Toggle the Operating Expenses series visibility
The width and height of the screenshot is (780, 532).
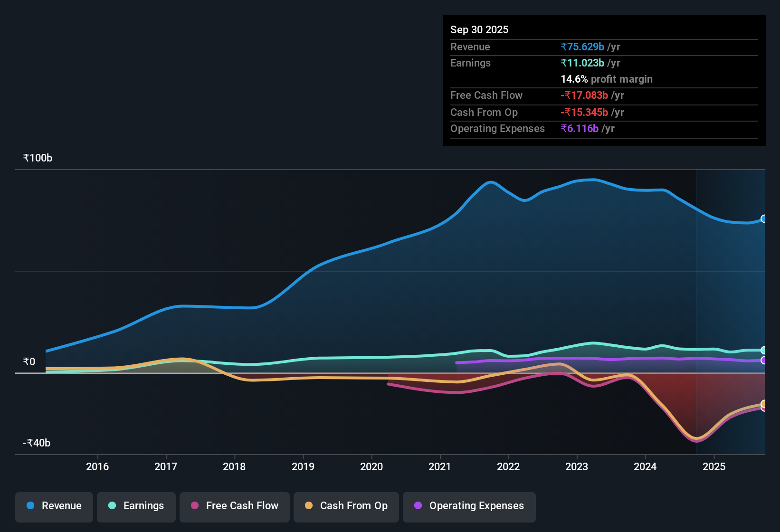[x=469, y=506]
